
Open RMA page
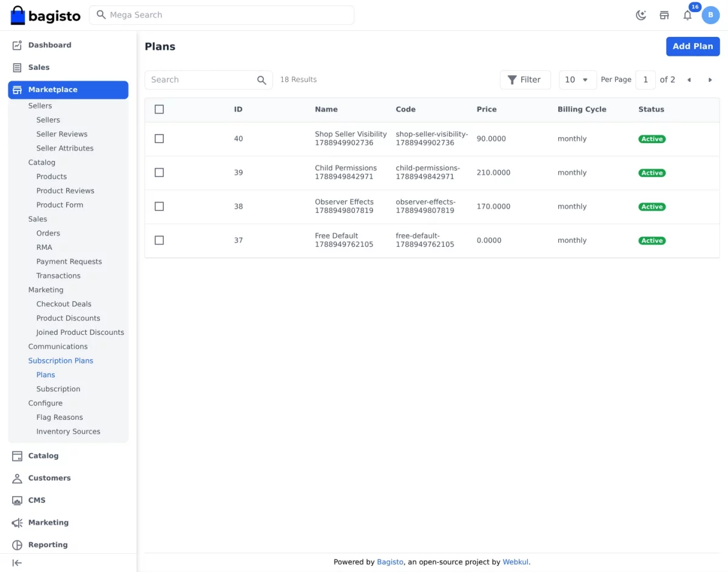(x=44, y=247)
